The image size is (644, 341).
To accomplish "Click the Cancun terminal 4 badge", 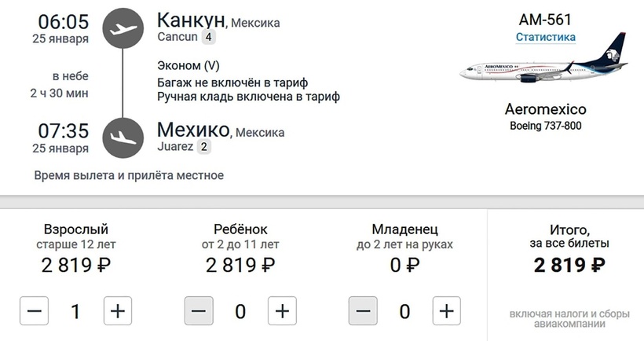I will pyautogui.click(x=208, y=37).
